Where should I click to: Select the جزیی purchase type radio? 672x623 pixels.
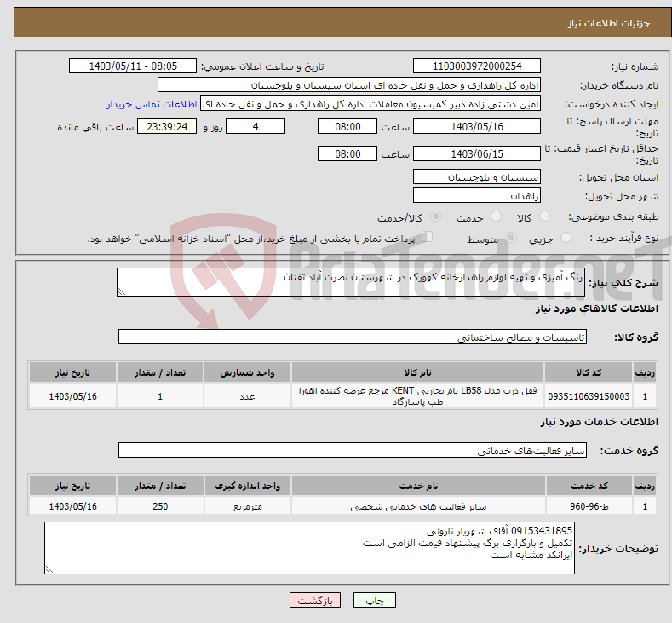point(566,238)
